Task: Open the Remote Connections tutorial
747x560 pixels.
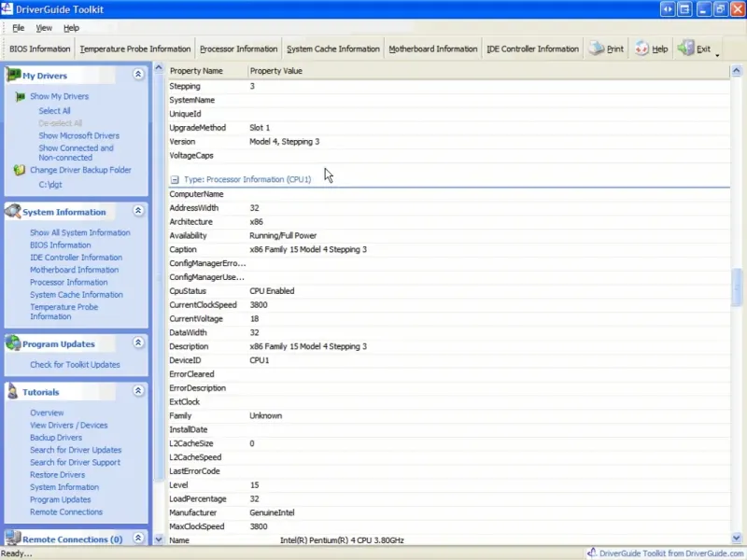Action: pos(66,511)
